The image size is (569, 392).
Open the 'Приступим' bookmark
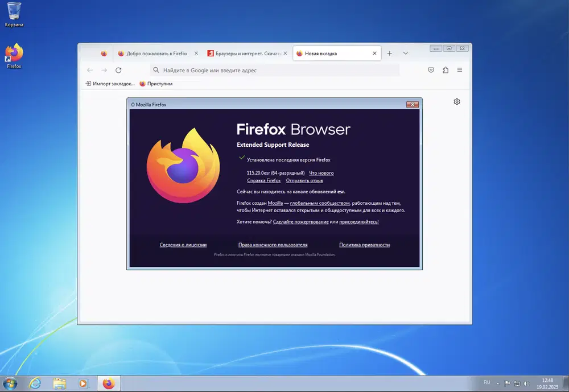156,84
